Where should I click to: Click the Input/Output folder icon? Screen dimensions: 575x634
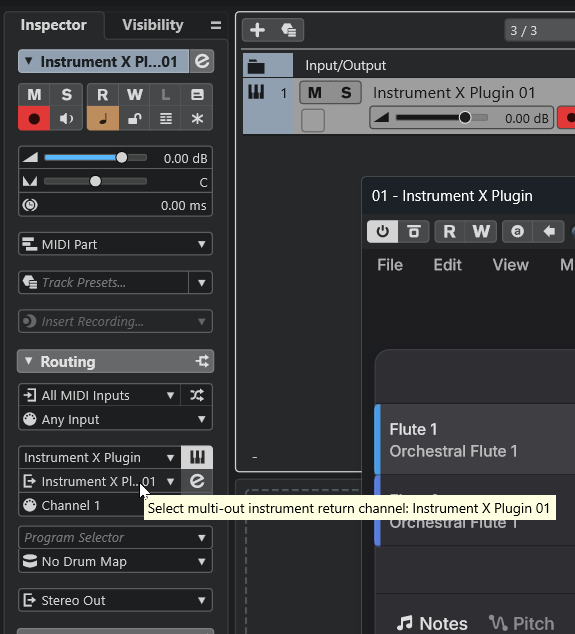click(256, 66)
